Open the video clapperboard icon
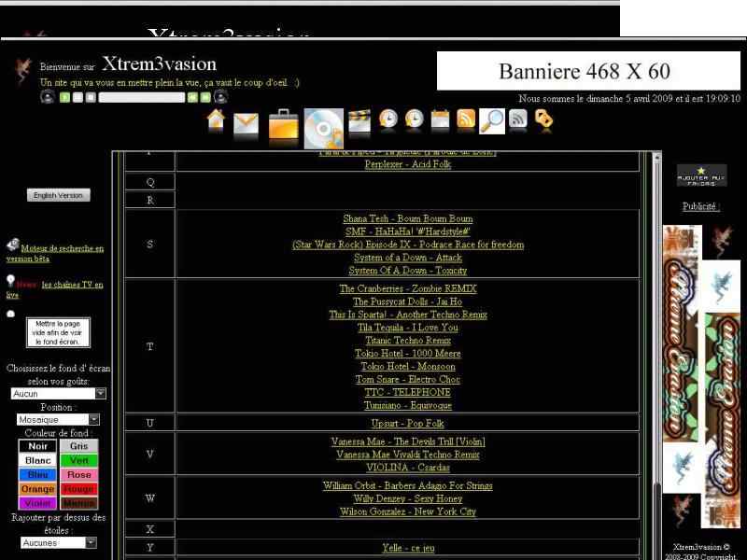This screenshot has width=747, height=560. pyautogui.click(x=359, y=121)
